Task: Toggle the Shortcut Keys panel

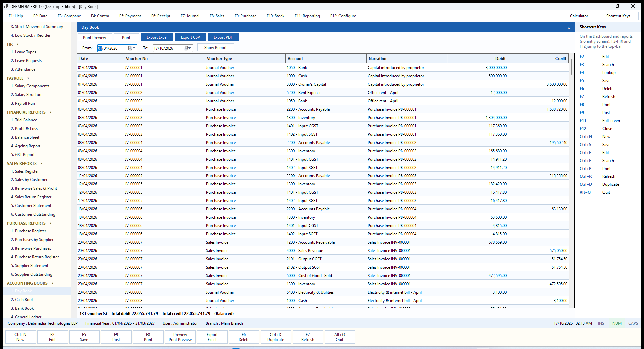Action: click(x=618, y=16)
